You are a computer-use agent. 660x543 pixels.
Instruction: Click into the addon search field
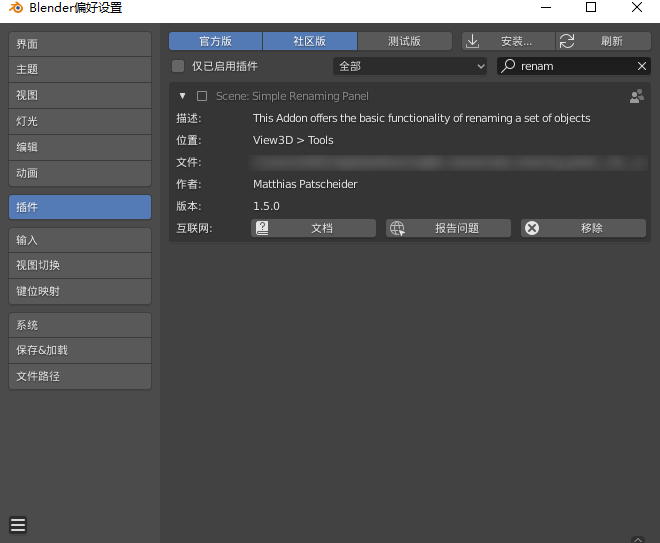(x=574, y=66)
